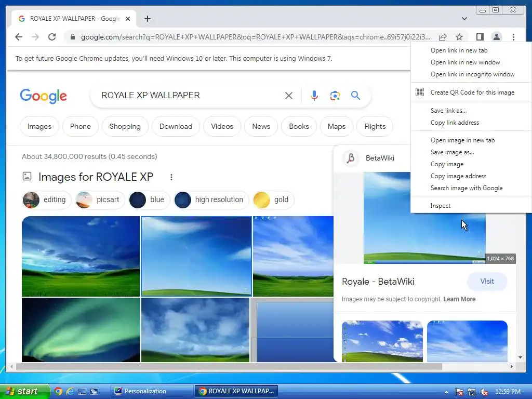532x399 pixels.
Task: Apply the blue image chip
Action: [149, 199]
